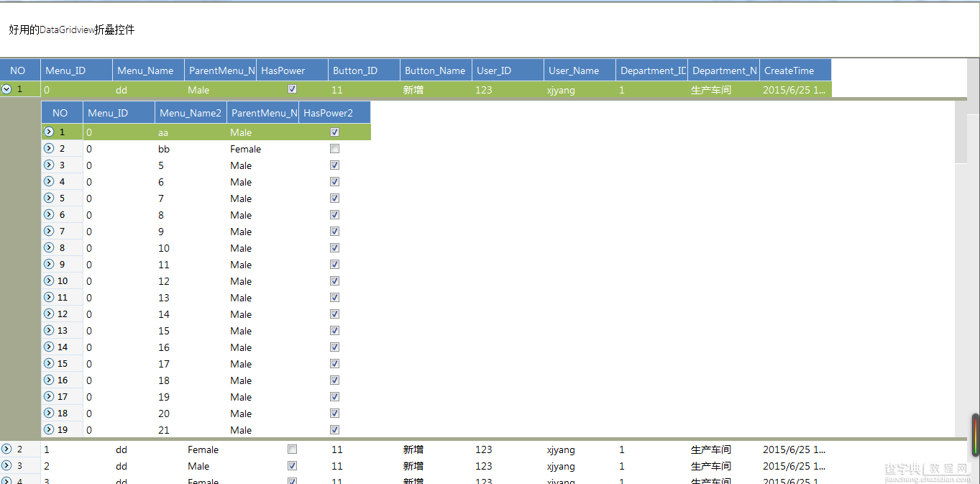The width and height of the screenshot is (980, 484).
Task: Select the Menu_Name2 cell reading 21
Action: point(191,430)
